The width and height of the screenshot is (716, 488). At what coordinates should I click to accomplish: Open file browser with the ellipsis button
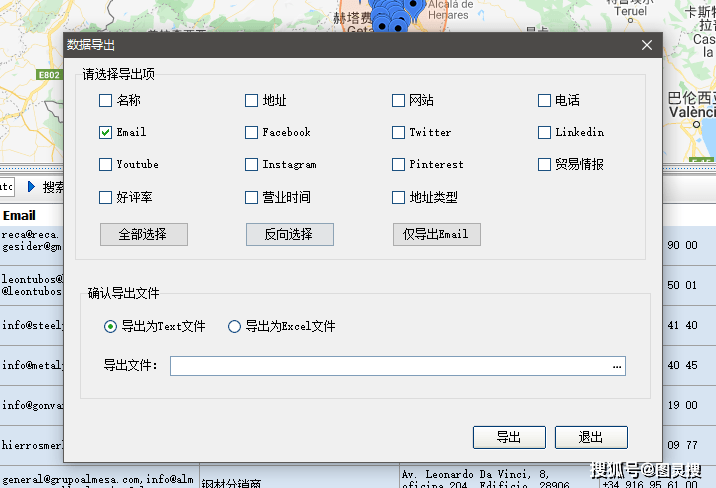[x=617, y=366]
